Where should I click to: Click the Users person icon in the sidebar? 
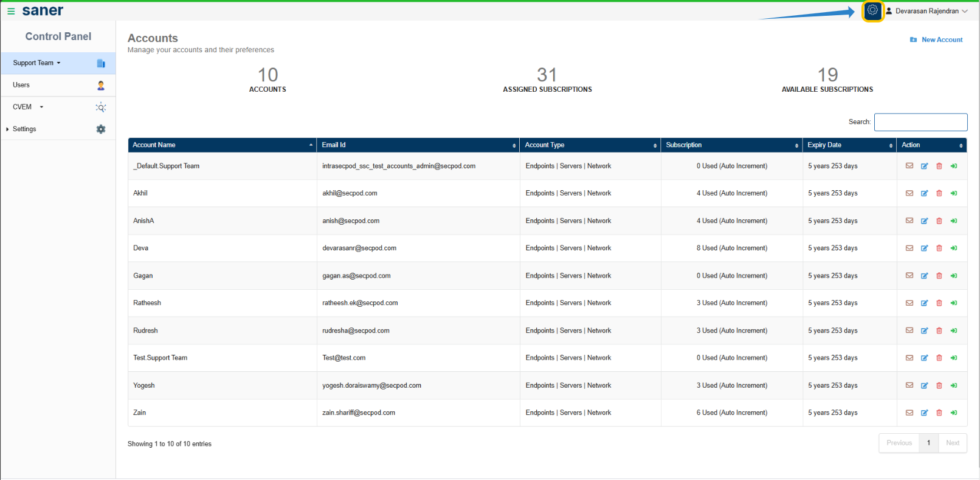101,86
